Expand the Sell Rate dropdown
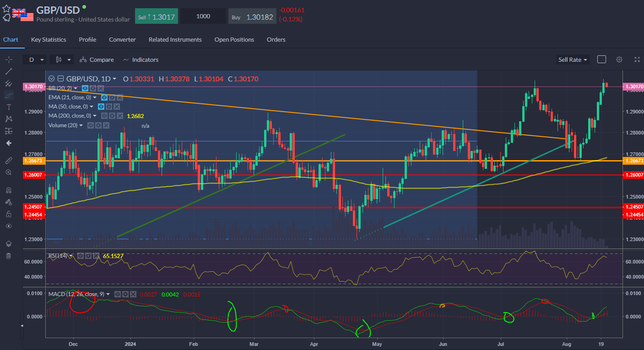 point(572,60)
